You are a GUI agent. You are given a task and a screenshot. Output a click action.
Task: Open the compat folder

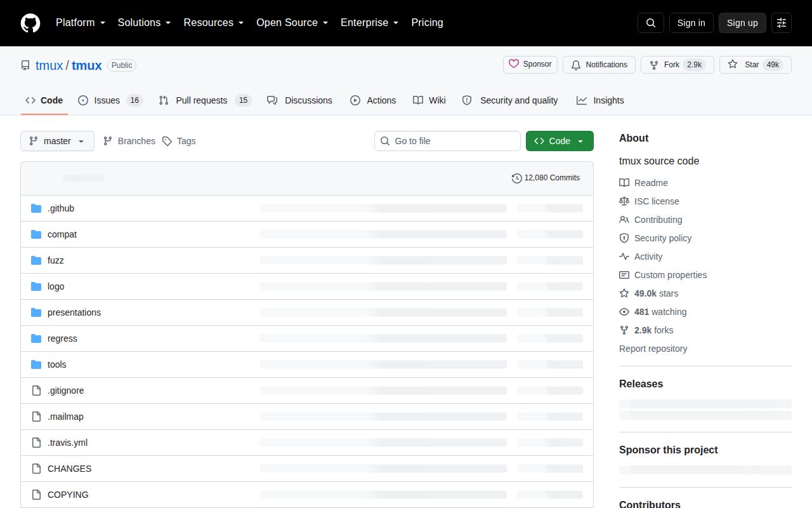tap(62, 234)
